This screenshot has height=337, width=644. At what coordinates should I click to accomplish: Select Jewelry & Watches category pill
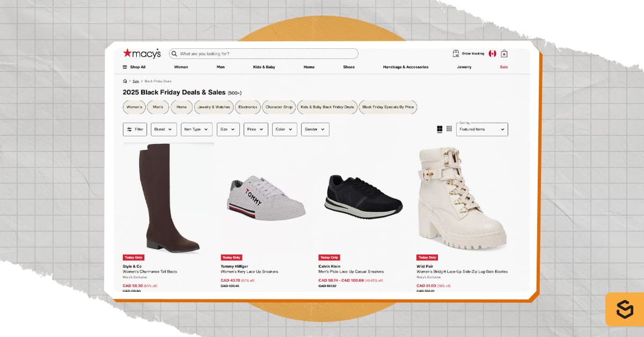214,107
